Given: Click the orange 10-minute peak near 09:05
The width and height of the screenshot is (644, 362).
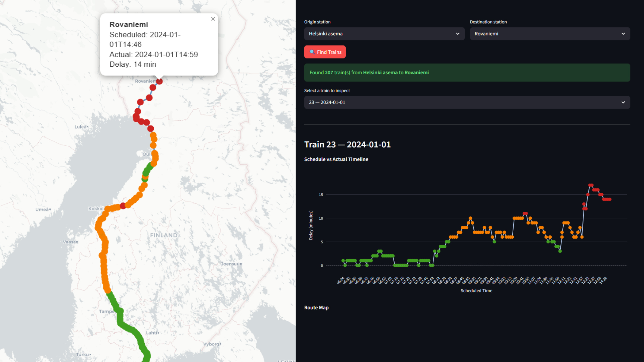Looking at the screenshot, I should tap(470, 218).
